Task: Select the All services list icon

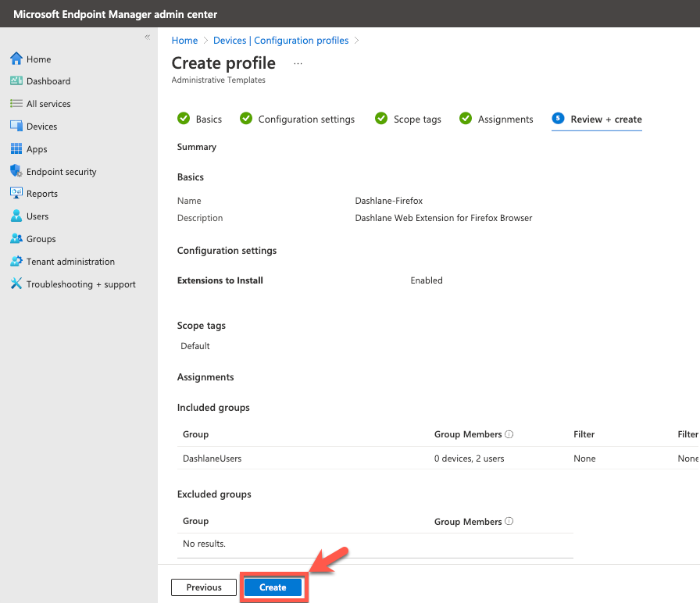Action: pos(16,104)
